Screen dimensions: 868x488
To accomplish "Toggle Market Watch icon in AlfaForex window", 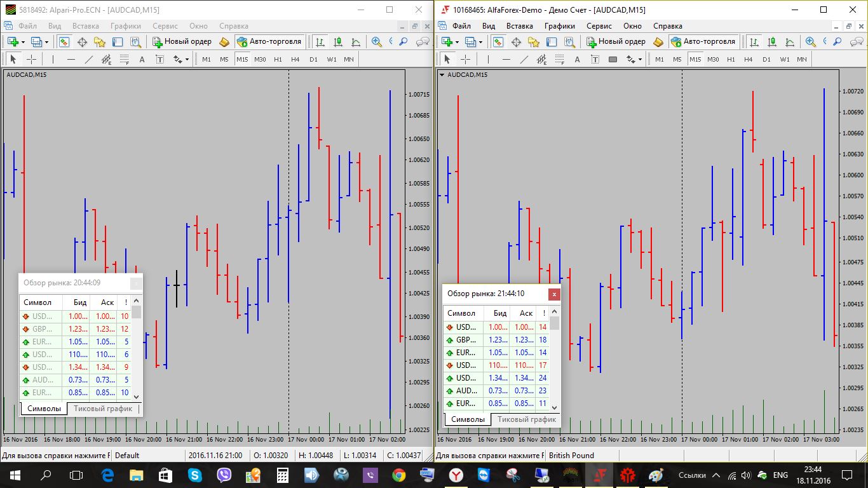I will [x=498, y=42].
